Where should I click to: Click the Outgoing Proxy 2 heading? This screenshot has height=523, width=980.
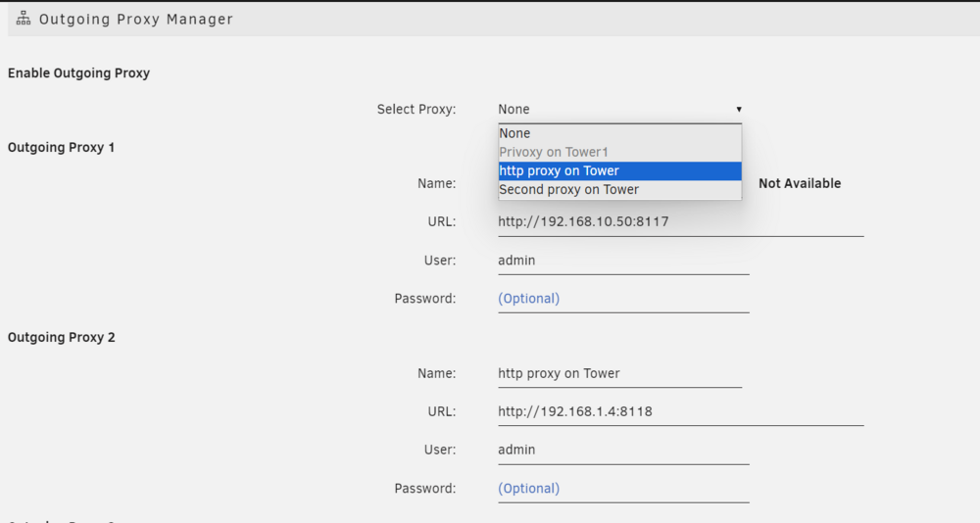(61, 338)
